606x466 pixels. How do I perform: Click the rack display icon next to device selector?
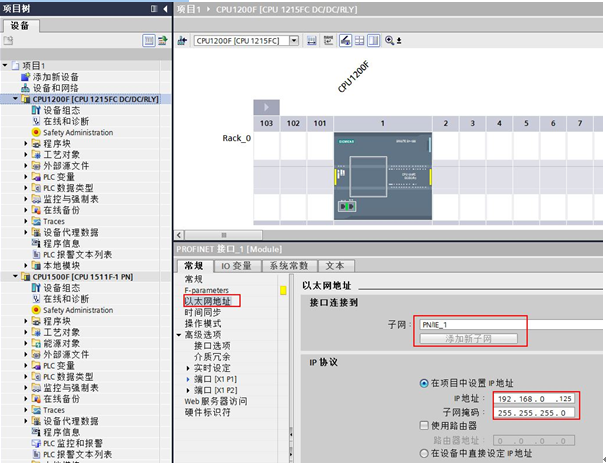pyautogui.click(x=312, y=41)
